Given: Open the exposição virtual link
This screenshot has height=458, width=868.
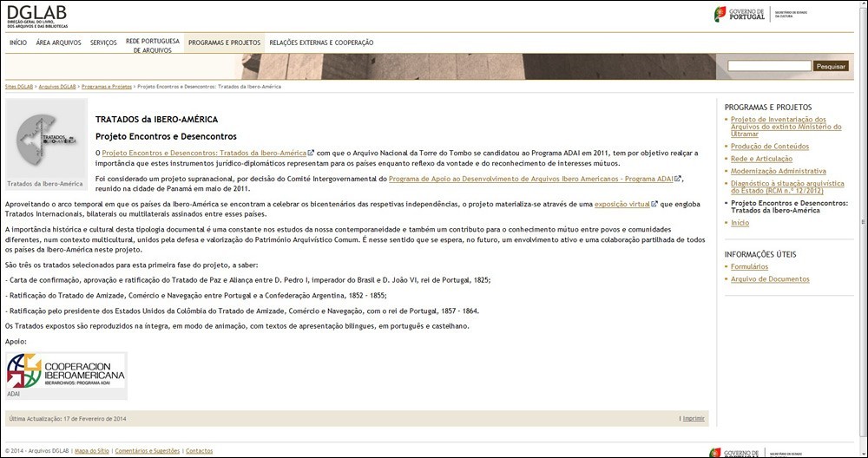Looking at the screenshot, I should point(621,204).
